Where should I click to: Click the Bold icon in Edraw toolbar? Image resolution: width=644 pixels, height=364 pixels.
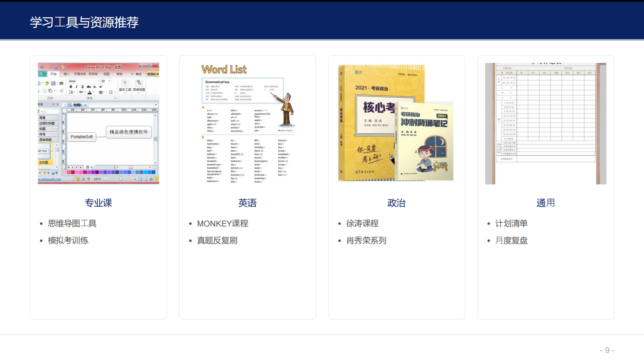(71, 87)
